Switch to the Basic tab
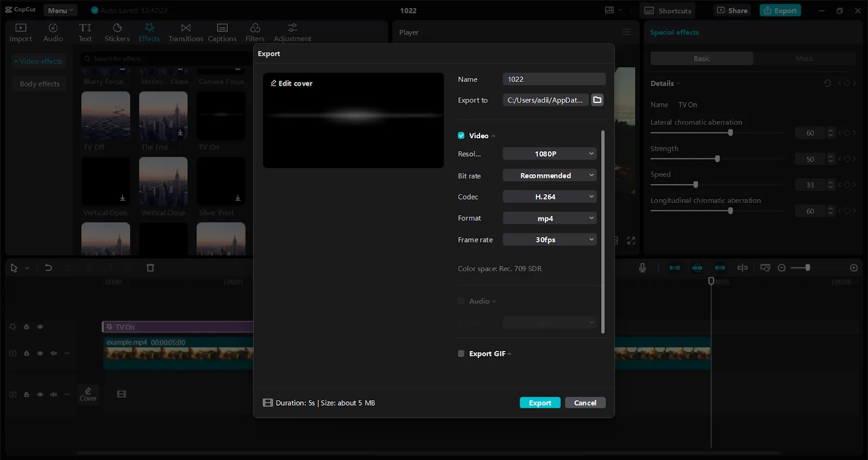Viewport: 868px width, 460px height. [701, 59]
